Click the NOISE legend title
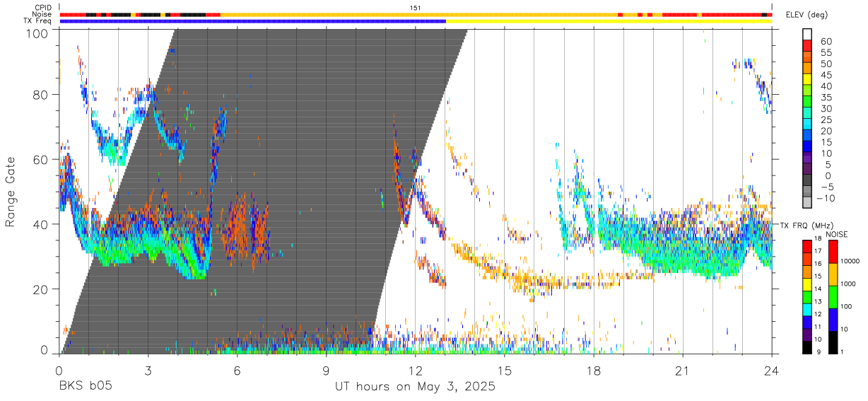 pyautogui.click(x=838, y=233)
